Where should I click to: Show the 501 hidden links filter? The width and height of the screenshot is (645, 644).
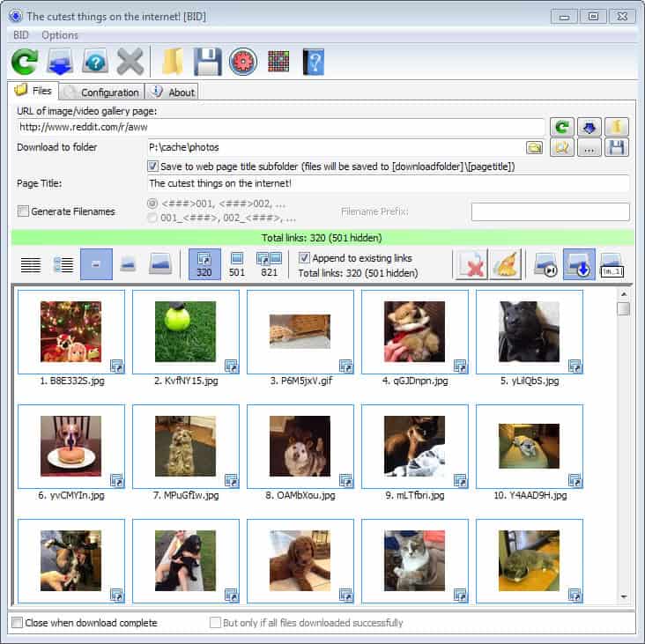237,264
